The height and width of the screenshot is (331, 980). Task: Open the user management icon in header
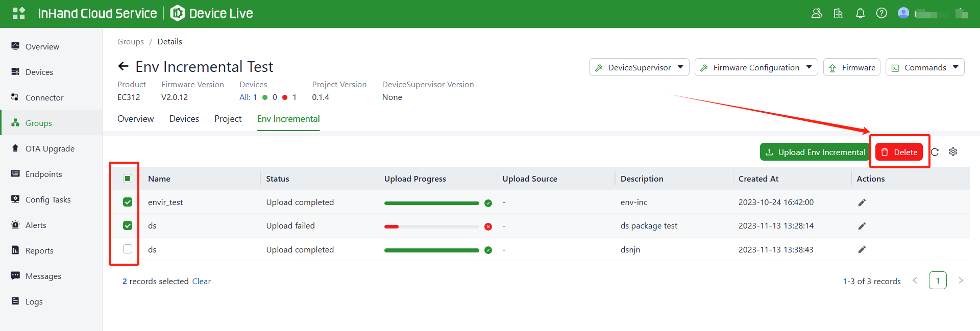pos(817,13)
